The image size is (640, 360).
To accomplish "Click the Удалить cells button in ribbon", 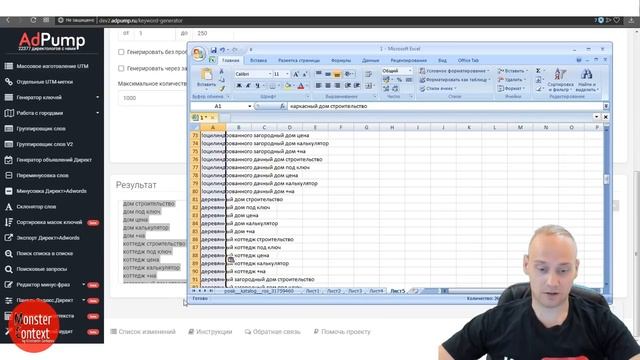I will (511, 80).
